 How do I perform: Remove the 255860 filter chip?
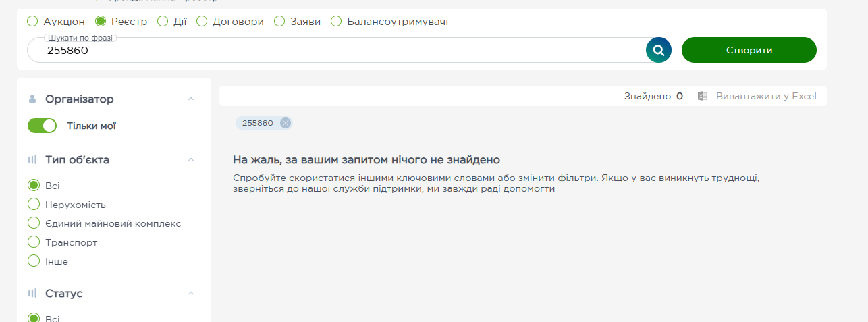286,123
